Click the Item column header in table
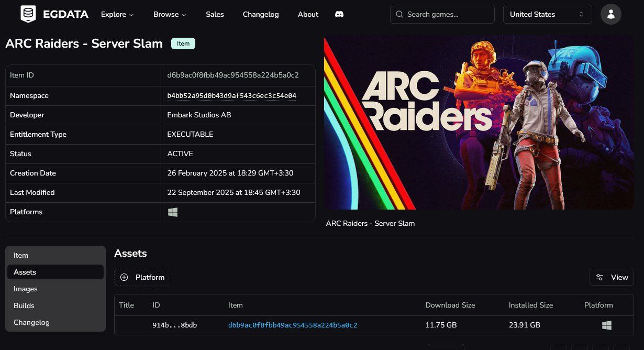The height and width of the screenshot is (350, 644). [236, 305]
